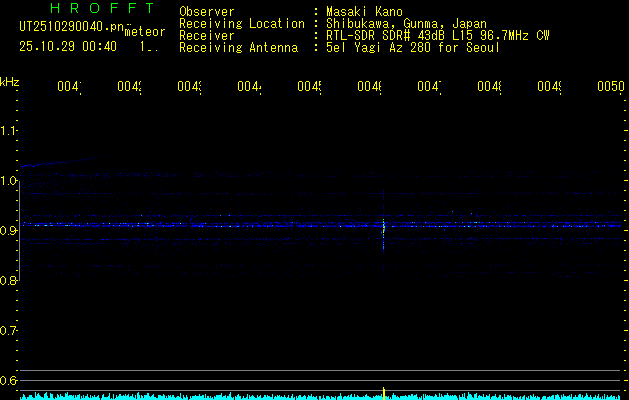The image size is (629, 400).
Task: Click the green meteor label
Action: pos(145,33)
